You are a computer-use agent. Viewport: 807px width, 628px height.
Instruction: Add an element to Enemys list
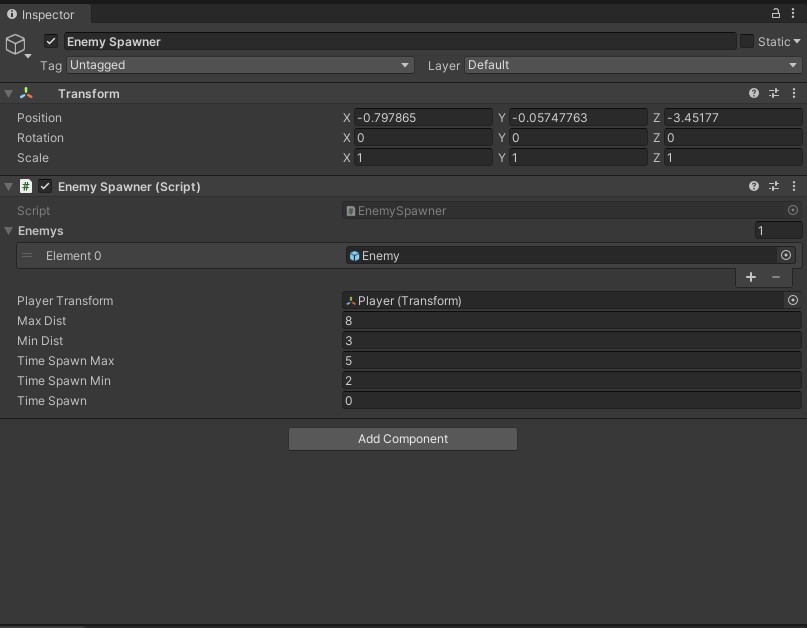(751, 277)
